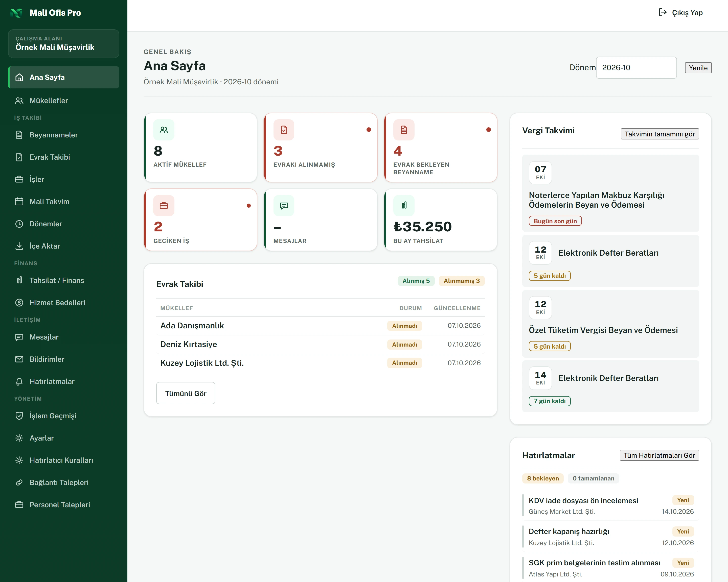Click the Mali Takvim calendar icon
Viewport: 728px width, 582px height.
pyautogui.click(x=19, y=202)
